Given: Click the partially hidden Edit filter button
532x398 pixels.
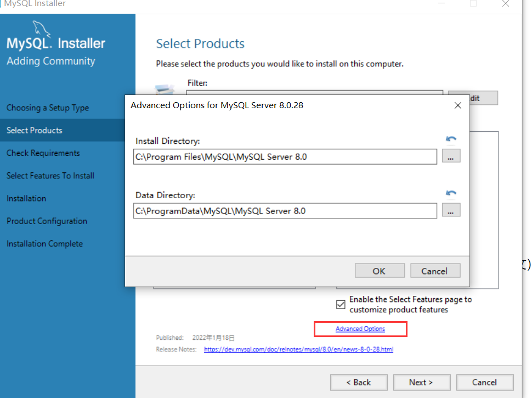Looking at the screenshot, I should 484,98.
